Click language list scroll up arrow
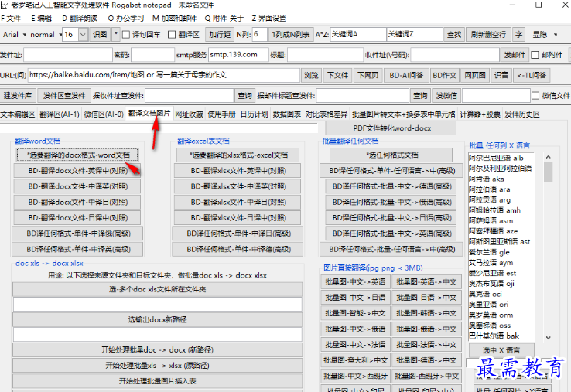This screenshot has height=392, width=571. 549,157
